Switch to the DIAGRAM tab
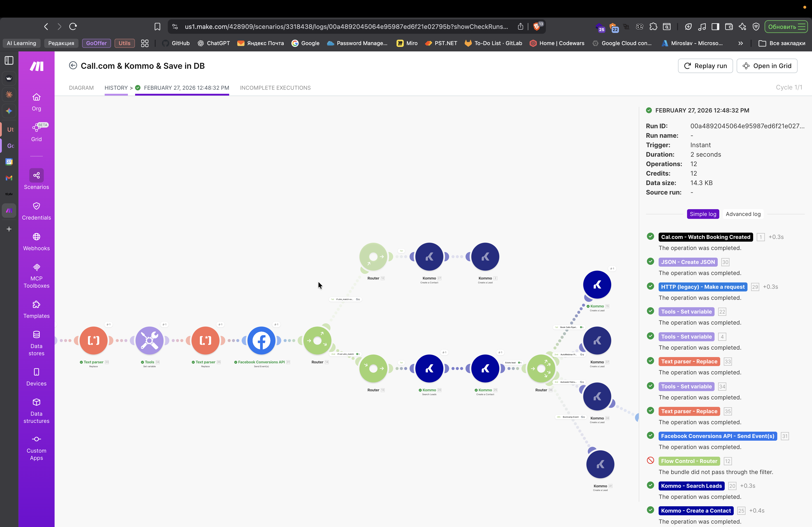Image resolution: width=812 pixels, height=527 pixels. (x=81, y=88)
